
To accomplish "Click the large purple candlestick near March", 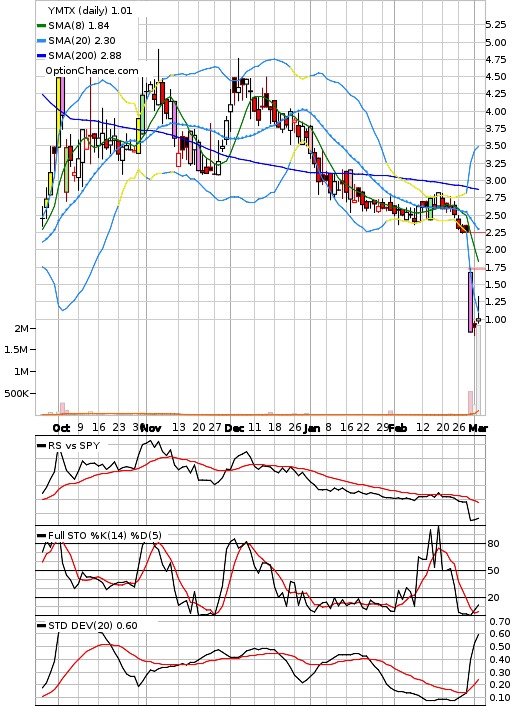I will pyautogui.click(x=471, y=302).
